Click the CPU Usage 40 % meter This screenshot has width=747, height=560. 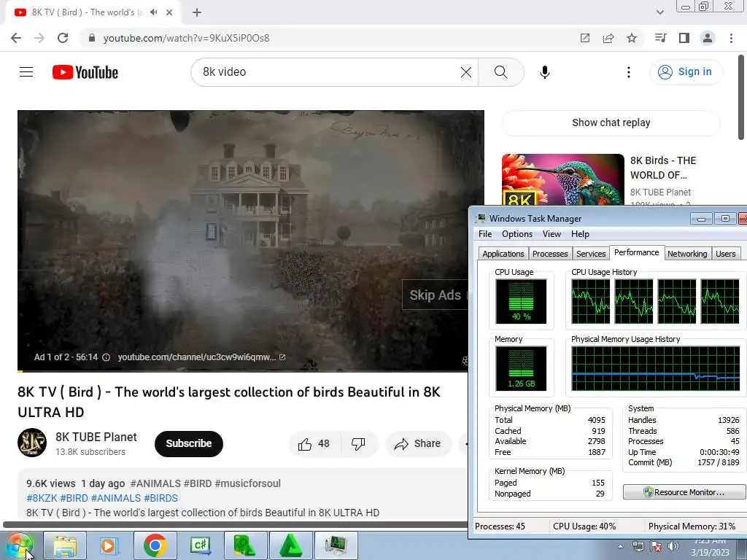521,301
